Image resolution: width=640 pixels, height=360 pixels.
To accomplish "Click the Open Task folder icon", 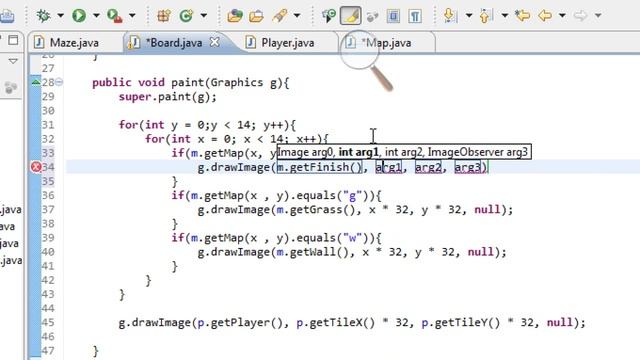I will pos(256,16).
